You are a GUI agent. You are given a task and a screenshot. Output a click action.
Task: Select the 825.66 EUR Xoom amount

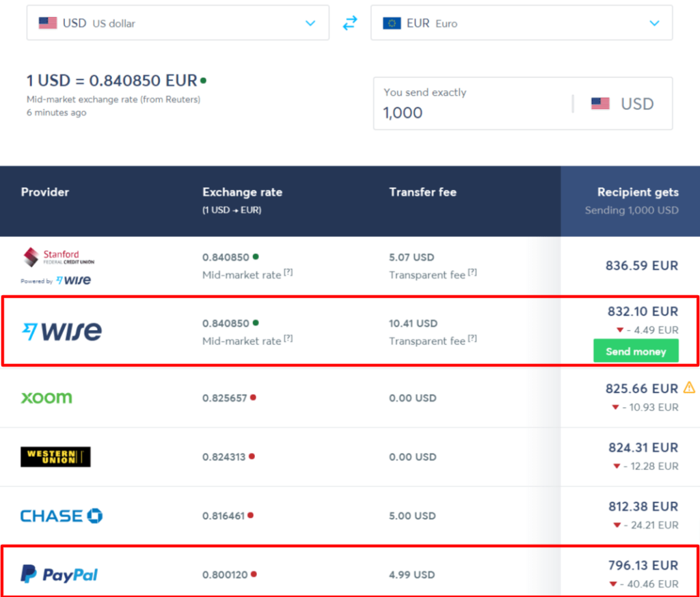[642, 389]
